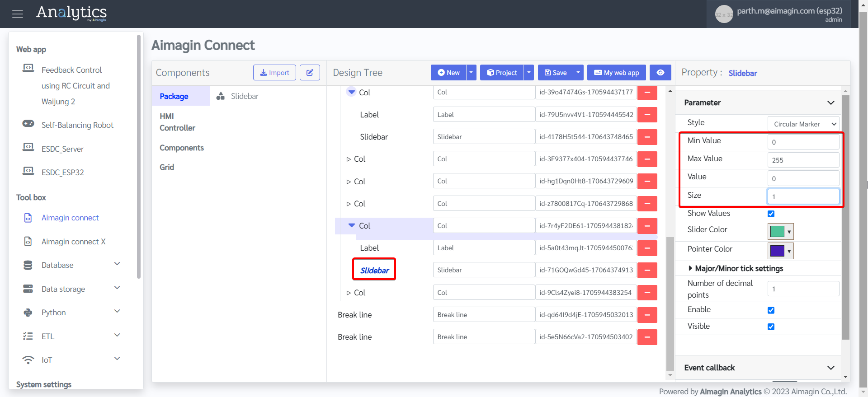Viewport: 868px width, 397px height.
Task: Click the Number of decimal points field
Action: pos(803,289)
